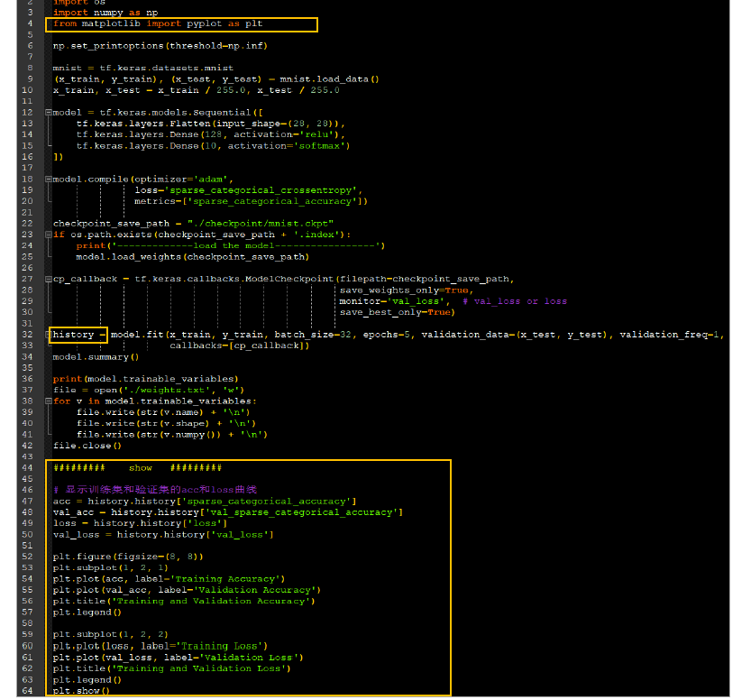This screenshot has height=700, width=751.
Task: Click the mnist.load_data() call
Action: 329,79
